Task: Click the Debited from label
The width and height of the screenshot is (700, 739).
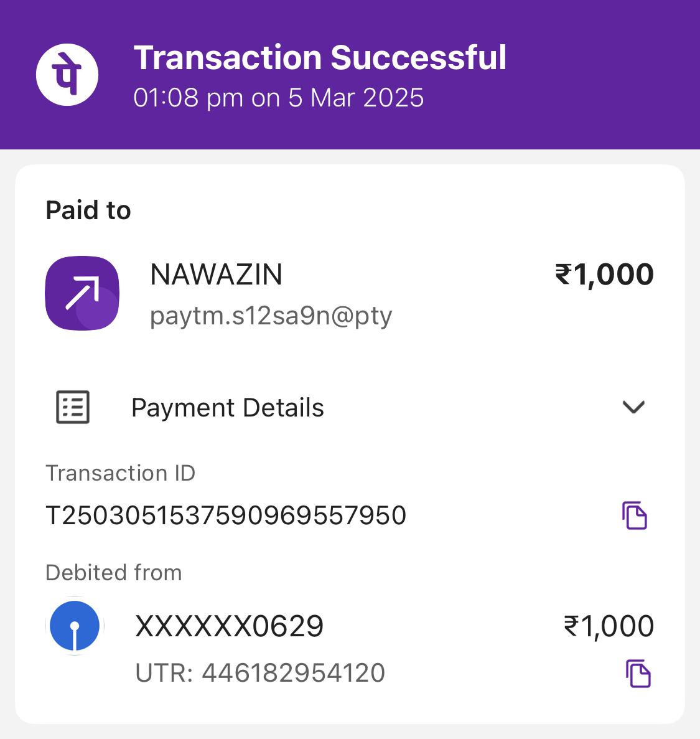Action: 114,573
